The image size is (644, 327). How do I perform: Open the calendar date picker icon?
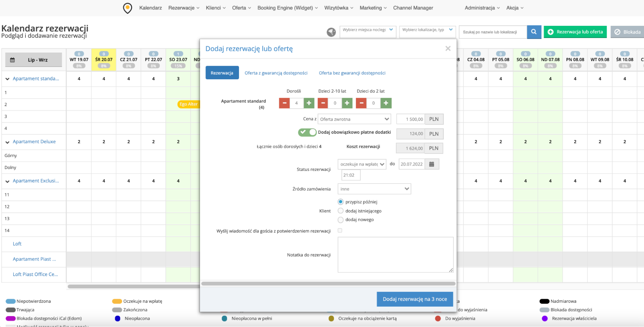pyautogui.click(x=432, y=164)
